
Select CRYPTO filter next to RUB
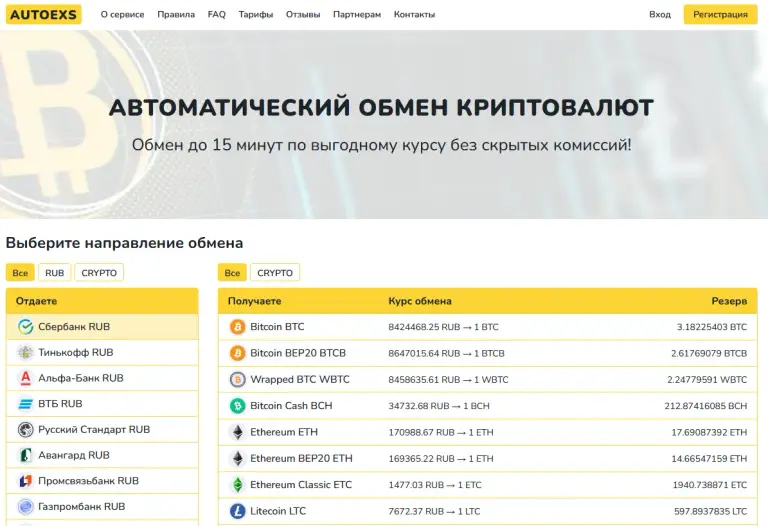[x=99, y=273]
